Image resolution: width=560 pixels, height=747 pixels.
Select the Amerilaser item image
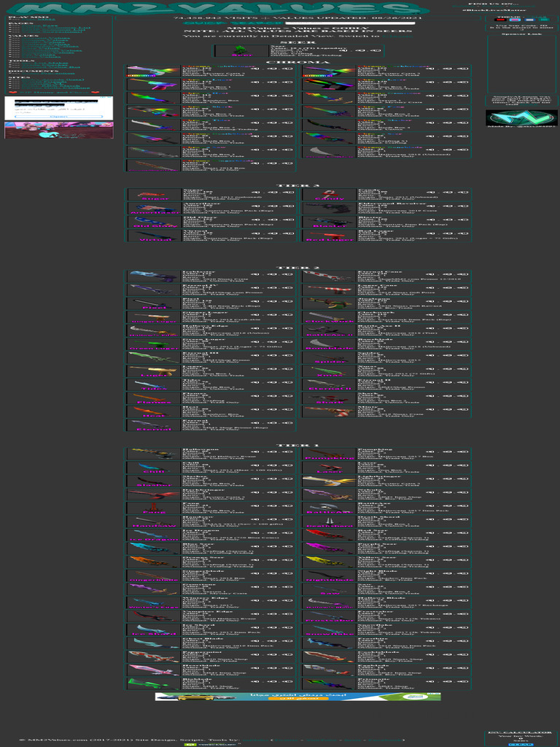point(155,208)
